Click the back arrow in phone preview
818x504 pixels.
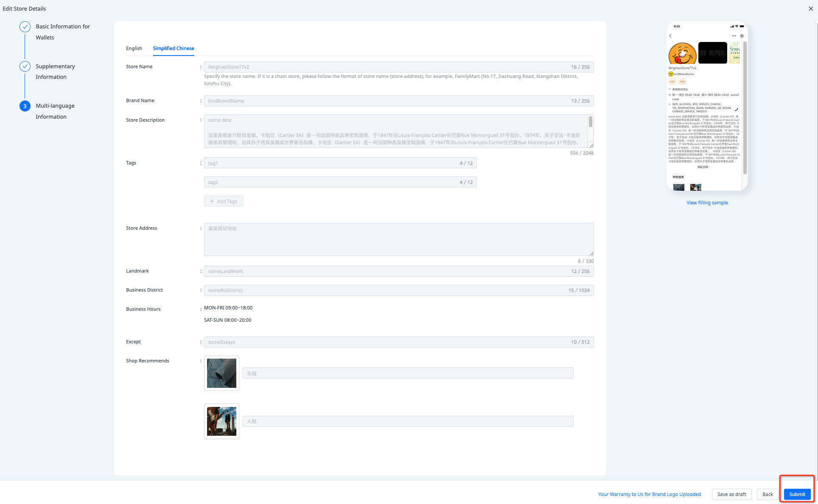point(670,36)
